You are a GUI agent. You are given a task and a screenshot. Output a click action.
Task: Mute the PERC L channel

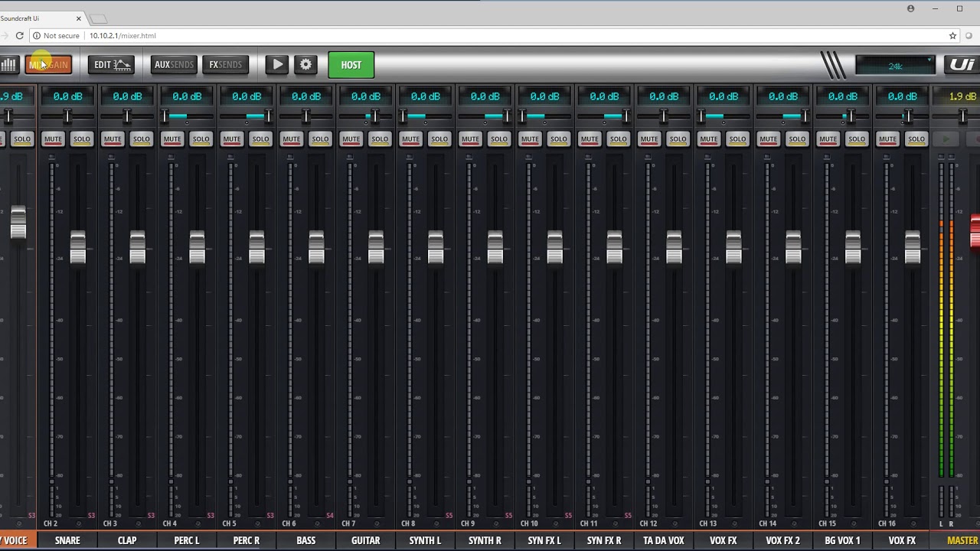coord(172,139)
